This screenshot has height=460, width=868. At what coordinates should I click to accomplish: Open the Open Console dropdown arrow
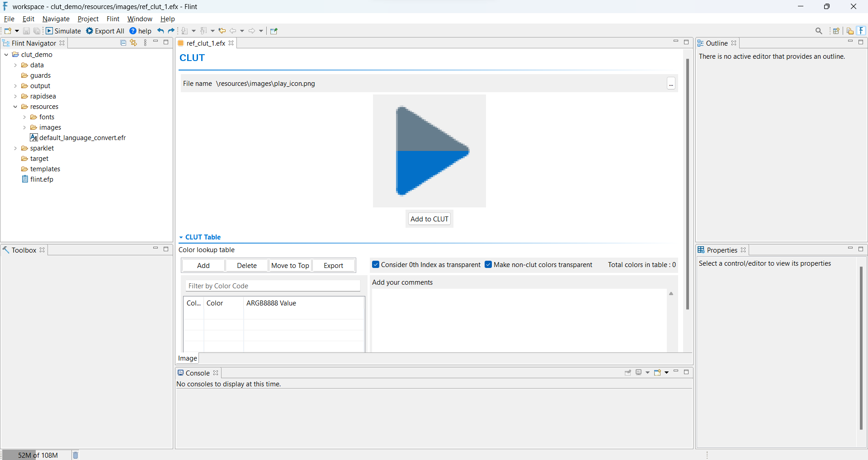tap(667, 373)
